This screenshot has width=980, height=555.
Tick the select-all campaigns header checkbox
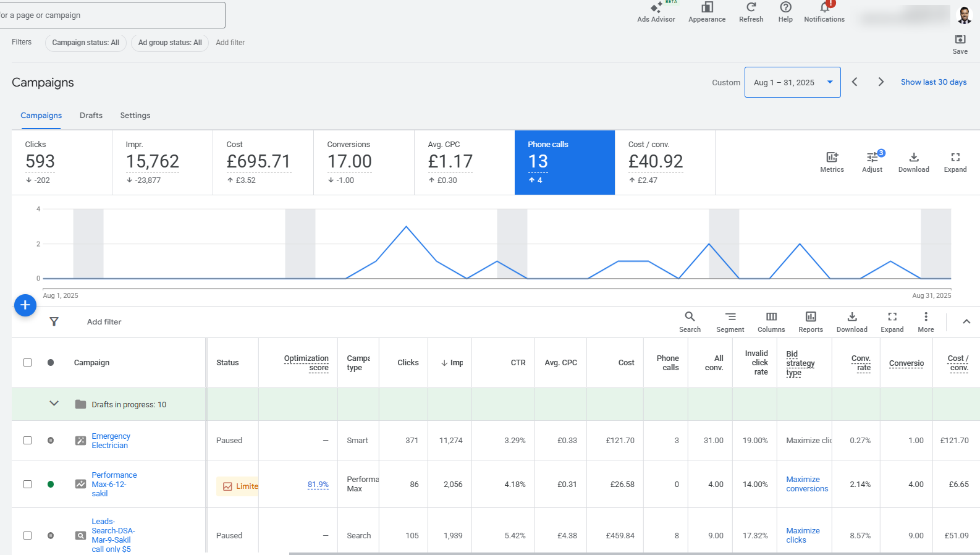pos(27,362)
